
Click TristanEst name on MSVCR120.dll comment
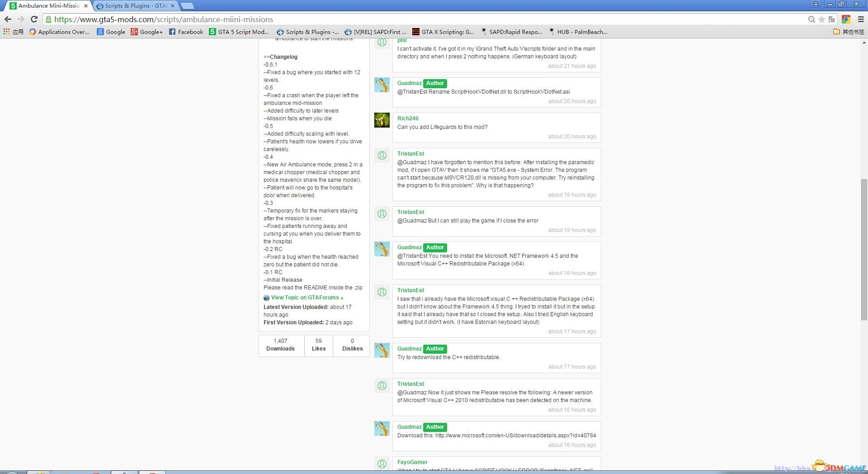410,154
